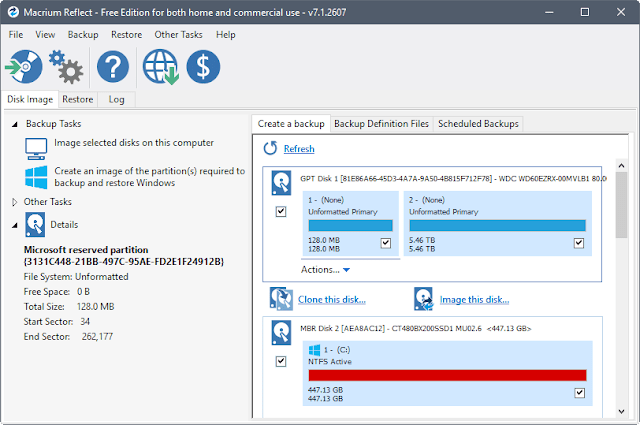Click the monitor icon for imaging selected disks
This screenshot has width=640, height=425.
(36, 149)
